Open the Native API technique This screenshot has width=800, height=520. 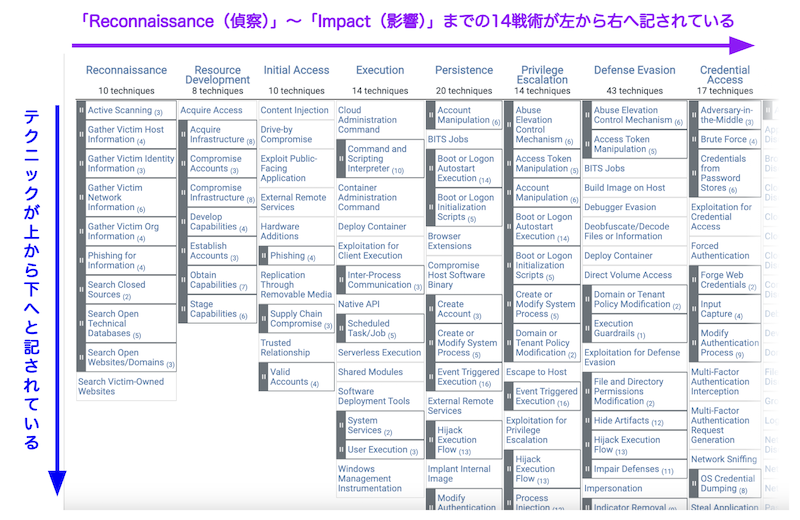[x=359, y=304]
